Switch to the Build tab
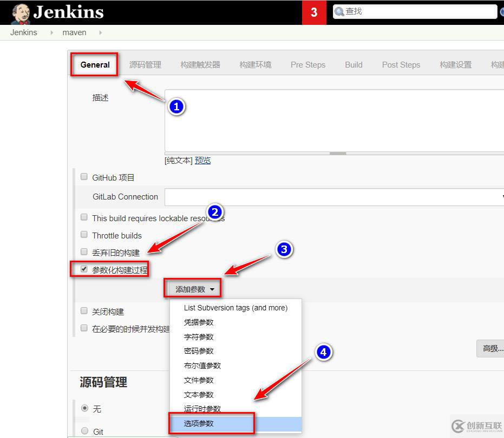 (x=354, y=64)
